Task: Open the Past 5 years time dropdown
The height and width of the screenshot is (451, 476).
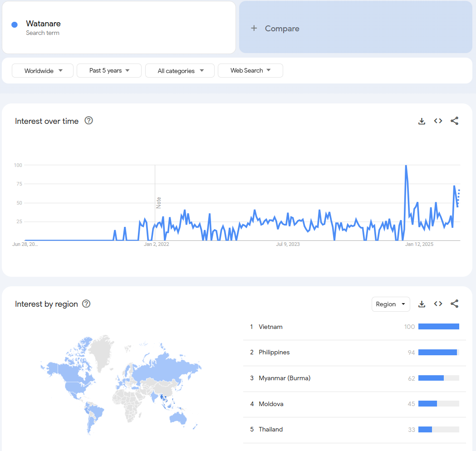Action: [x=109, y=70]
